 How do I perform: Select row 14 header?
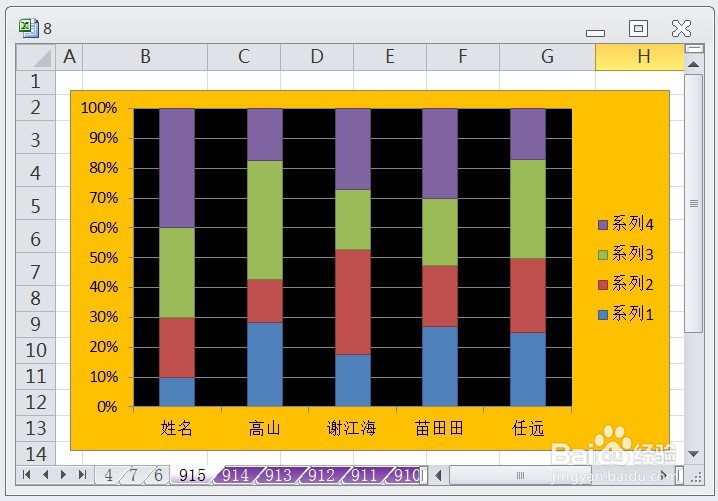coord(36,454)
